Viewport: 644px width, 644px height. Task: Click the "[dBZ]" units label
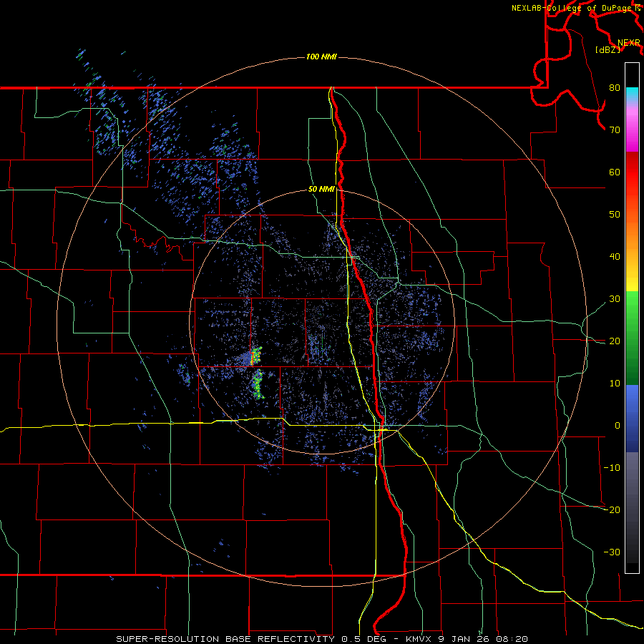pyautogui.click(x=608, y=50)
